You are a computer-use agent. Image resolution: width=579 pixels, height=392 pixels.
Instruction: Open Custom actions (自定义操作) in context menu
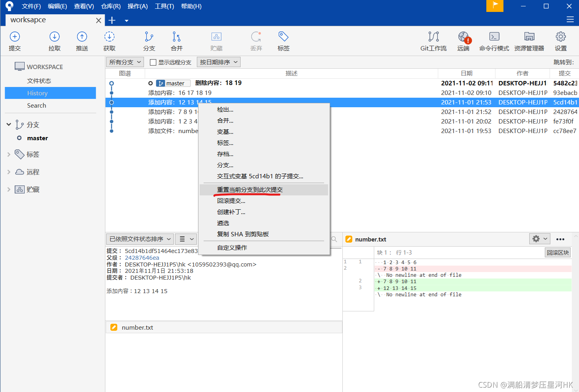click(264, 247)
